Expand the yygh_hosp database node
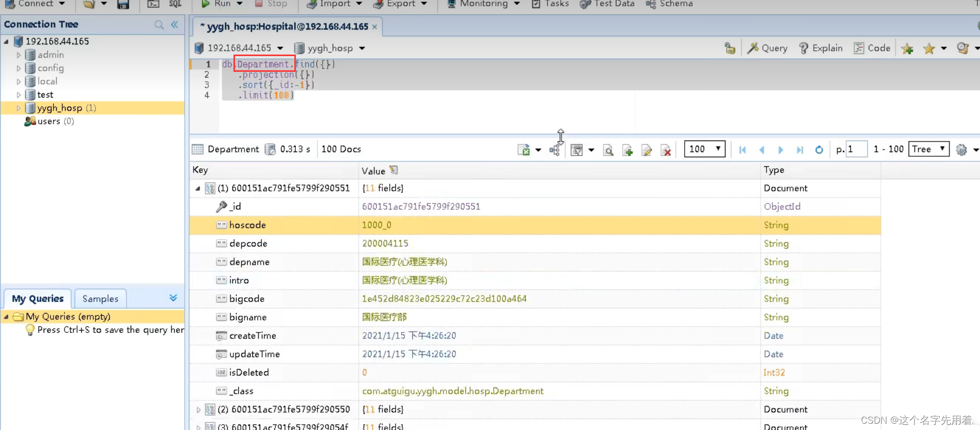980x430 pixels. pos(19,108)
